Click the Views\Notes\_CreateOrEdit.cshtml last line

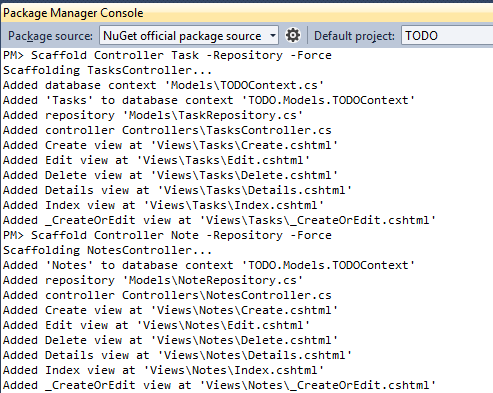219,385
